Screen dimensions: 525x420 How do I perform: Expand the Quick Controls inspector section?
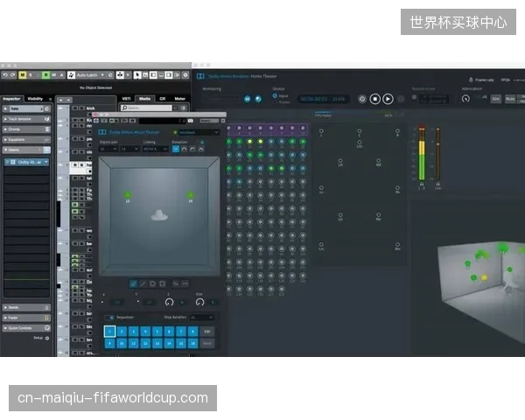[x=26, y=328]
